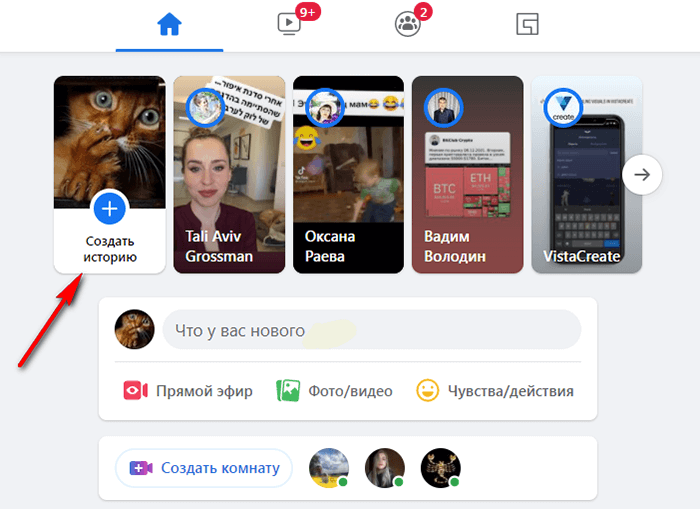Click the cat profile picture beside post field
The width and height of the screenshot is (700, 509).
coord(134,330)
